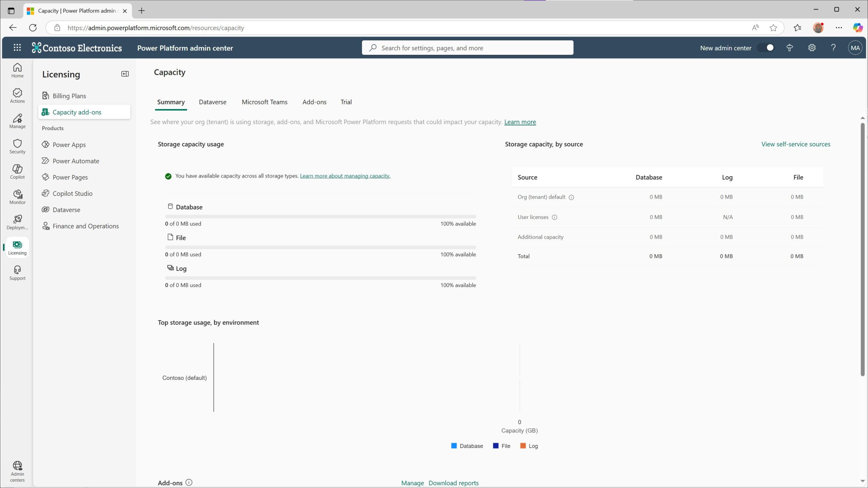Open the app launcher waffle icon

[x=17, y=48]
